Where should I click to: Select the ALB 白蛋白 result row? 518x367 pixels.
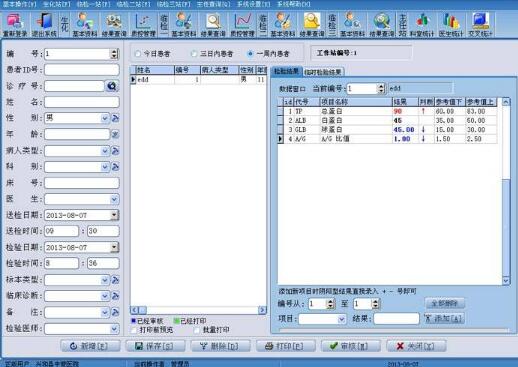coord(387,120)
